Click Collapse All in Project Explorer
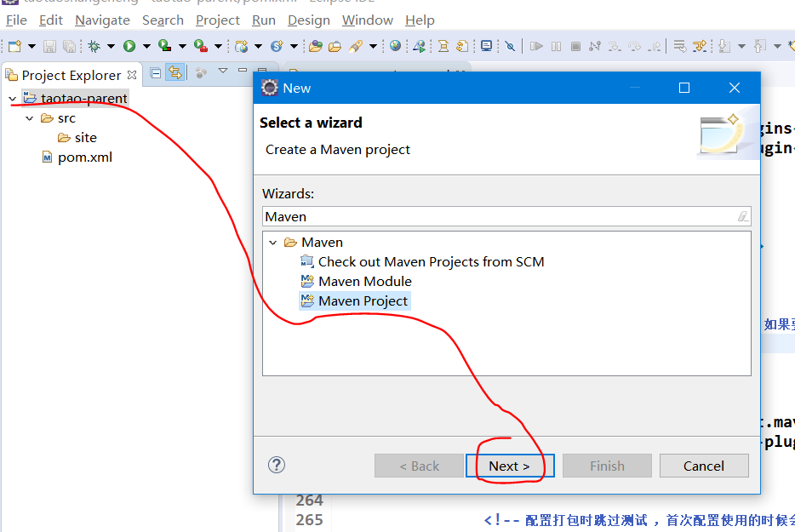Image resolution: width=795 pixels, height=532 pixels. pos(156,73)
